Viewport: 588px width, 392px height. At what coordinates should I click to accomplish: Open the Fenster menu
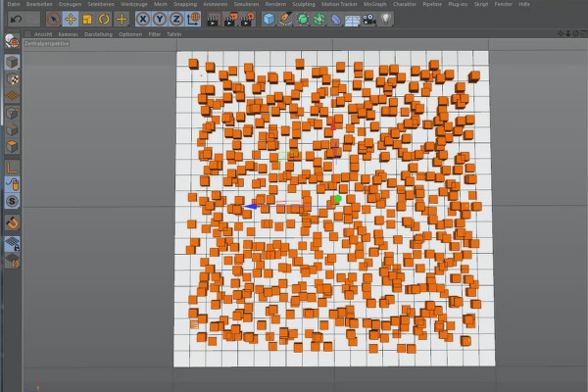pyautogui.click(x=504, y=4)
